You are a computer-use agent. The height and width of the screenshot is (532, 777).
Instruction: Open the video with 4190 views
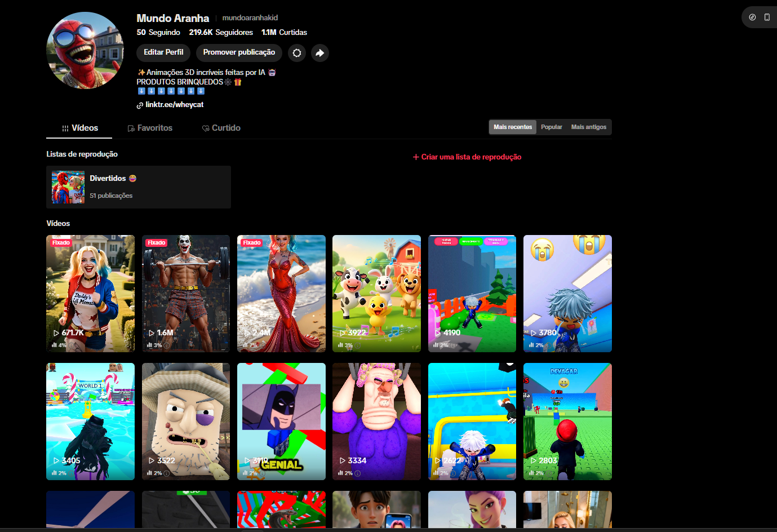(x=472, y=294)
